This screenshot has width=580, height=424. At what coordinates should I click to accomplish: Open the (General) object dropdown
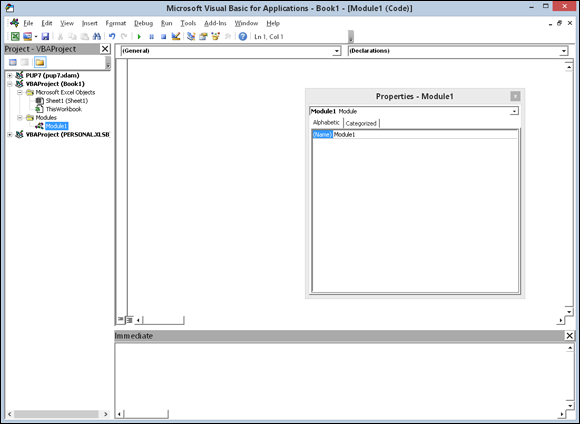(337, 51)
